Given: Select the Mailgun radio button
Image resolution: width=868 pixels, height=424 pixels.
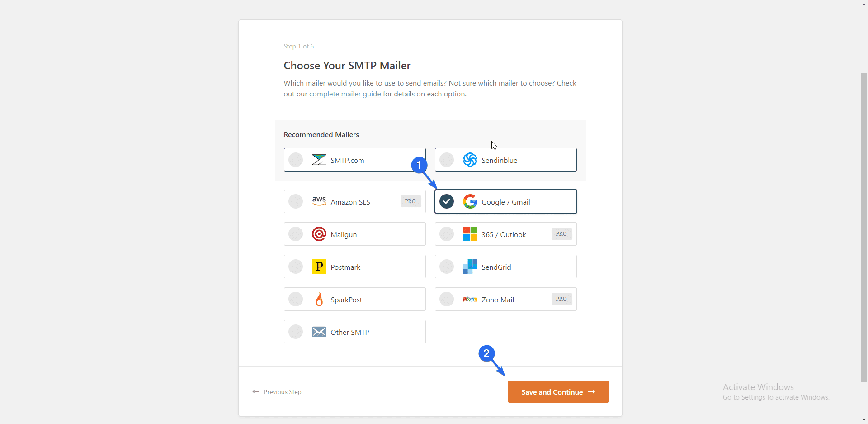Looking at the screenshot, I should pos(296,234).
